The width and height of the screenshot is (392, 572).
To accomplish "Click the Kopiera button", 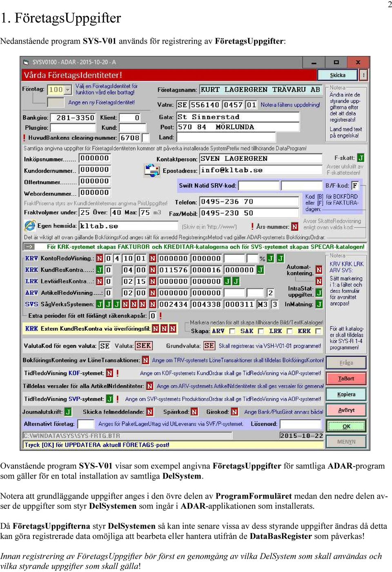I will coord(346,394).
